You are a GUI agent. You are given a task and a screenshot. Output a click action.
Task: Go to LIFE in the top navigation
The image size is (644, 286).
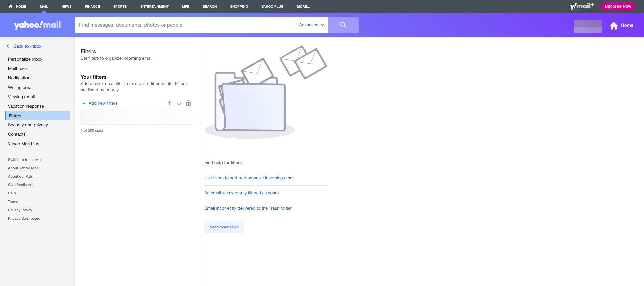(x=186, y=6)
